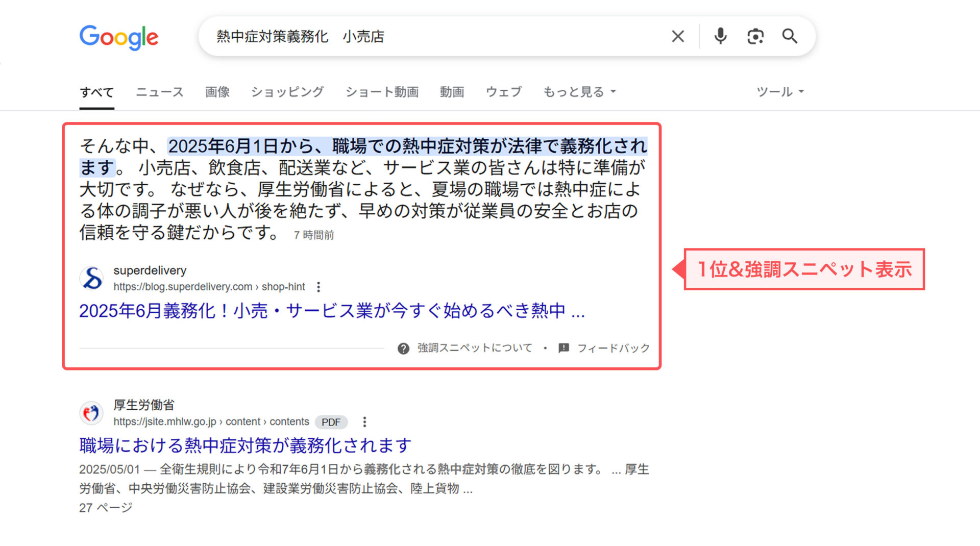This screenshot has width=980, height=546.
Task: Click the PDF badge on the 厚生労働省 result
Action: [x=331, y=423]
